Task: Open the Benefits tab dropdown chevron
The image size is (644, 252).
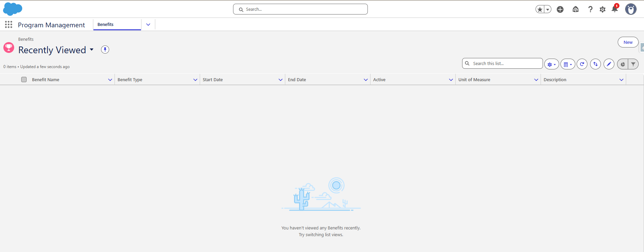Action: 148,25
